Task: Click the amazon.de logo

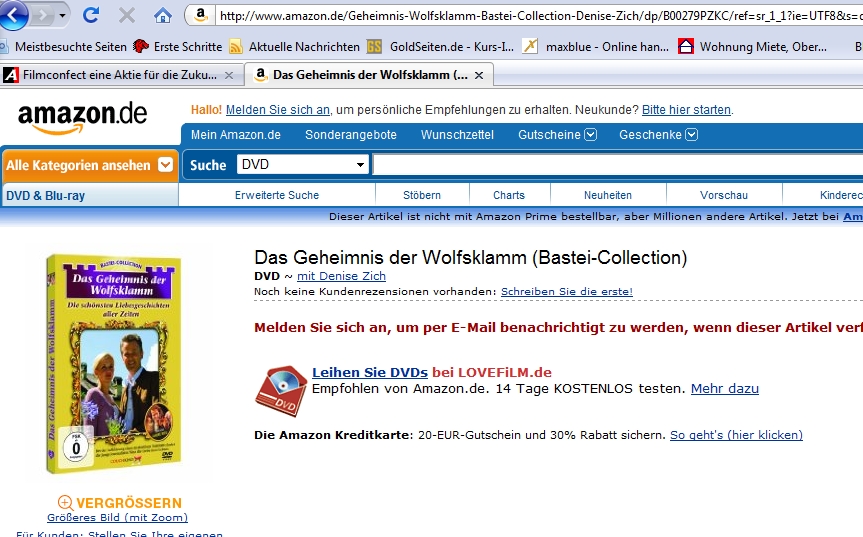Action: point(83,117)
